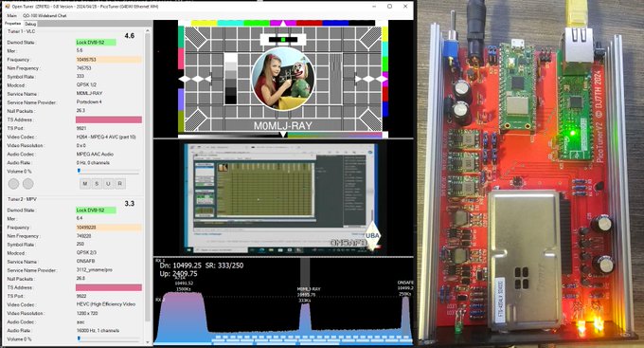Click the second round indicator under Volume
This screenshot has height=348, width=644.
click(27, 183)
